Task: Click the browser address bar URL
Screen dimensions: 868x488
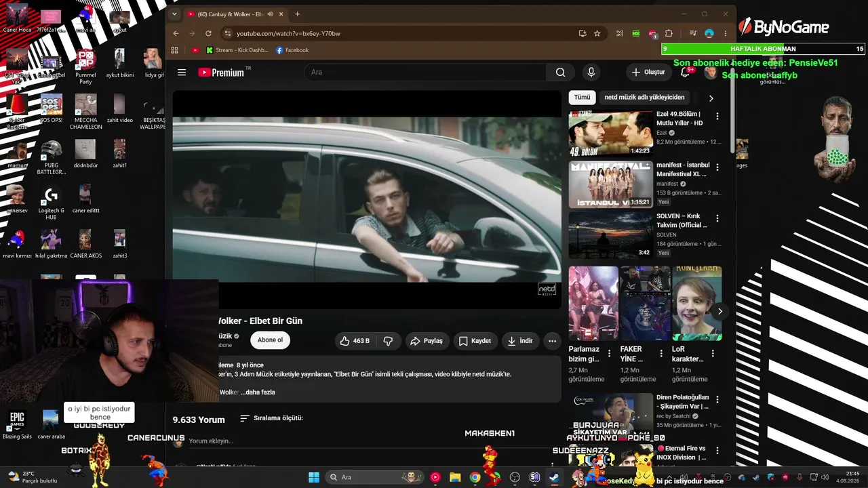Action: coord(288,33)
